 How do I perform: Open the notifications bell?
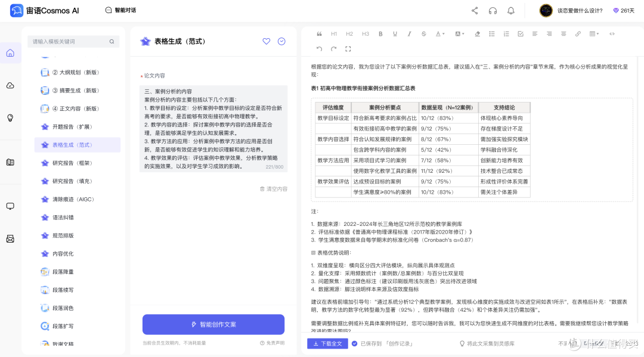[511, 11]
